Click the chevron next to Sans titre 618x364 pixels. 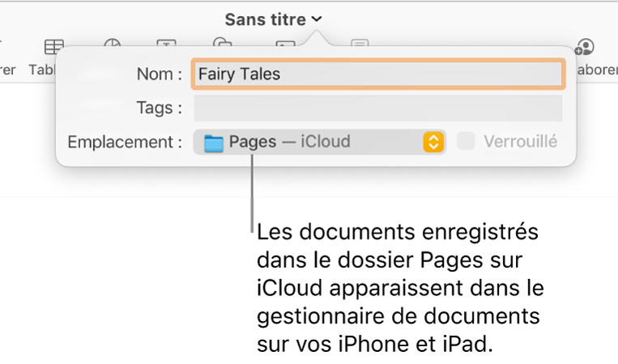coord(317,19)
